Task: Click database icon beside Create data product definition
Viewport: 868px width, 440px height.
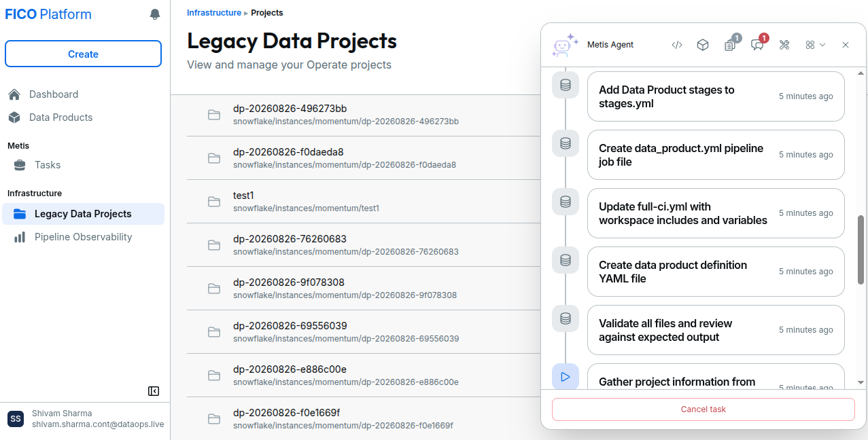Action: 565,260
